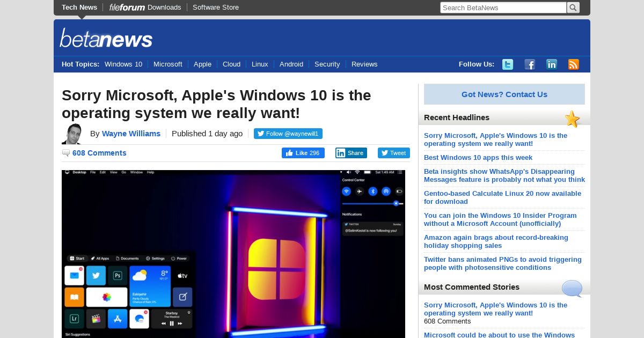Viewport: 644px width, 338px height.
Task: Click the Tweet button
Action: click(x=394, y=153)
